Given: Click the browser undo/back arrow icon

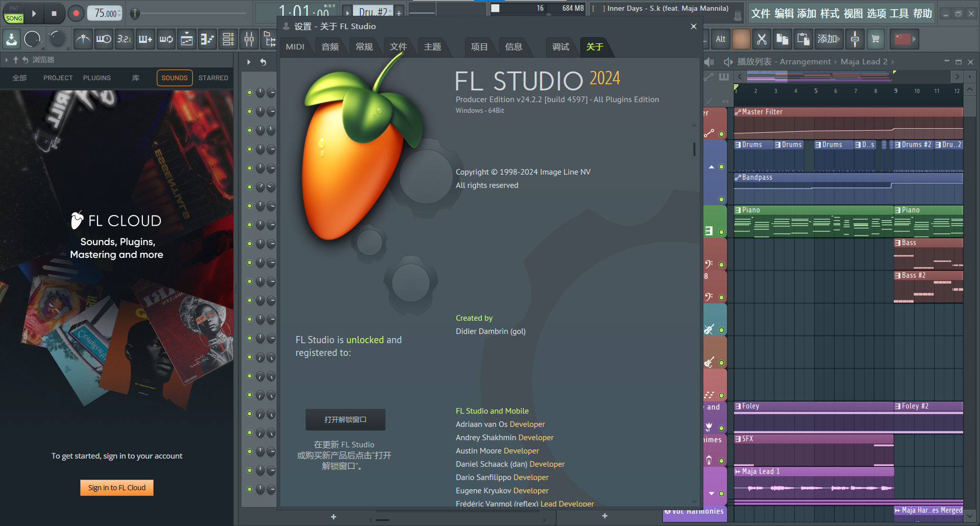Looking at the screenshot, I should 25,60.
